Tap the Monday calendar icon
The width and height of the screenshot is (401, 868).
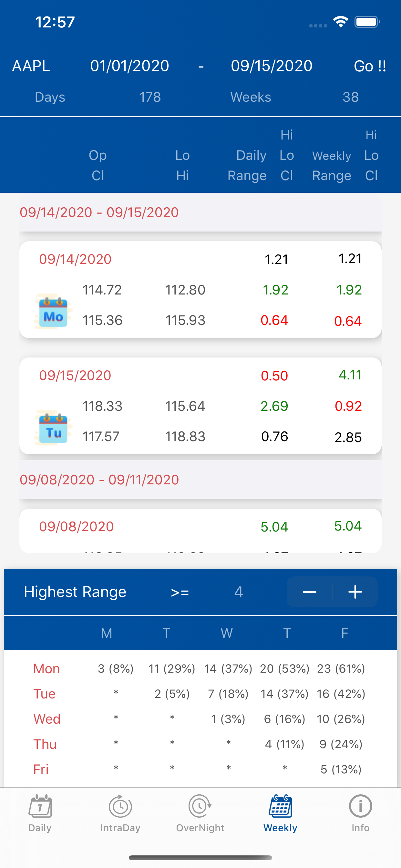pos(53,311)
